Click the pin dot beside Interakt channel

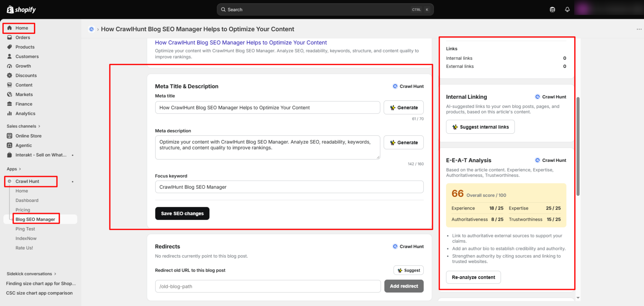click(x=72, y=155)
